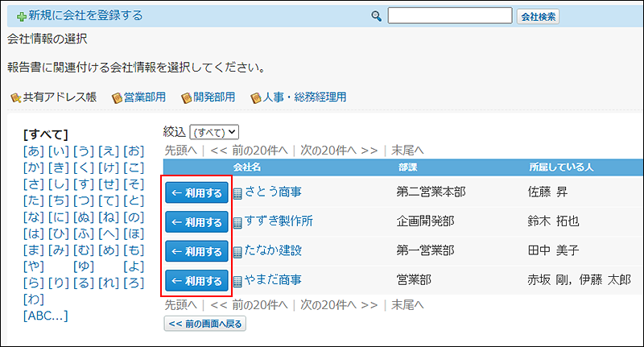Screen dimensions: 644x347
Task: Filter companies by [は]
Action: pos(34,233)
